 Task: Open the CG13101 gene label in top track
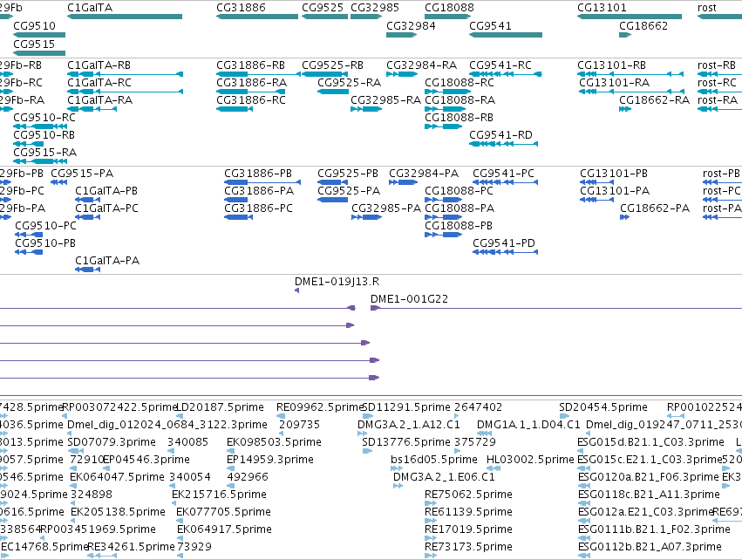click(602, 8)
